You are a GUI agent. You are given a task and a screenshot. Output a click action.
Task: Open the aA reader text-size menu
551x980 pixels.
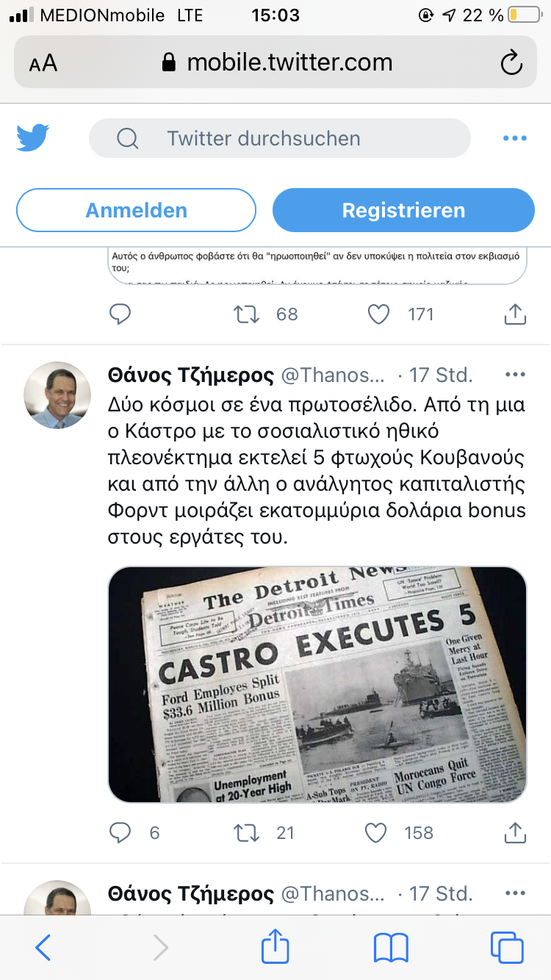tap(43, 63)
